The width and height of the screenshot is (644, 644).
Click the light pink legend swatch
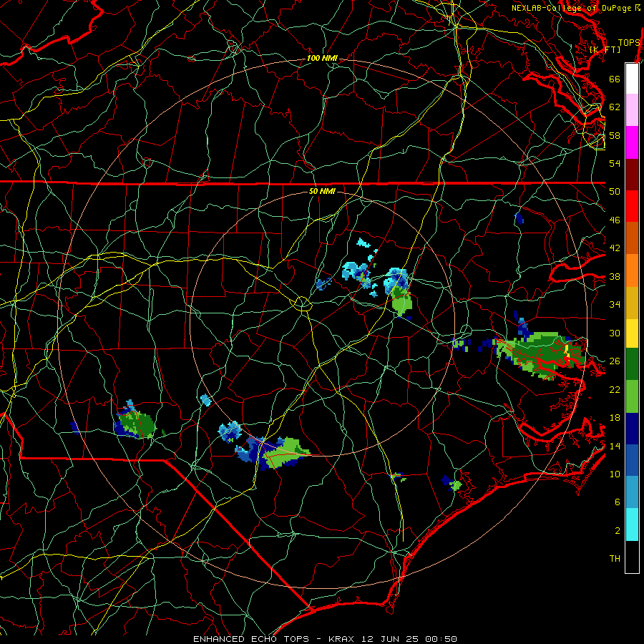click(632, 109)
